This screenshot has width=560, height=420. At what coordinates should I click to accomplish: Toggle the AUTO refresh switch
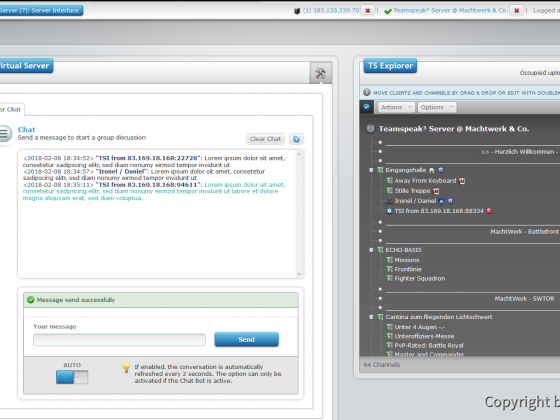pos(72,377)
